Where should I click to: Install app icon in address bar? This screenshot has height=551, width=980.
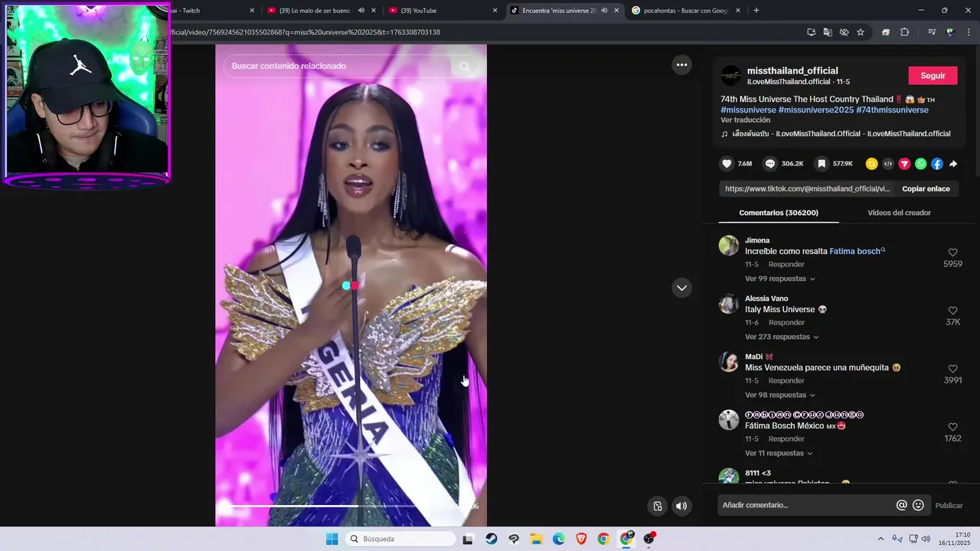(x=811, y=32)
